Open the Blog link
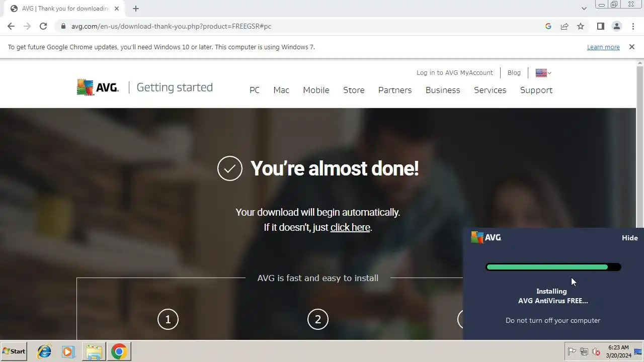Screen dimensions: 644x362 tap(514, 73)
